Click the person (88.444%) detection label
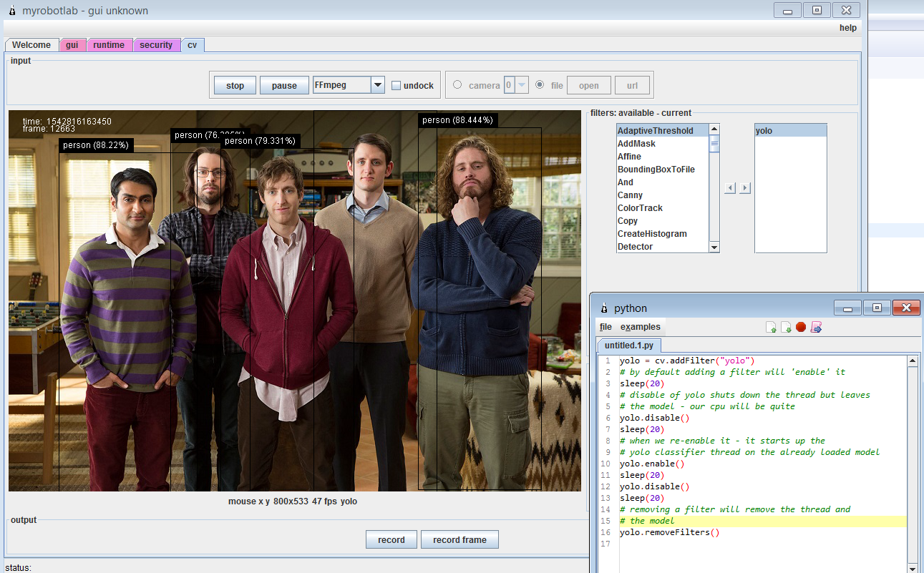 457,120
